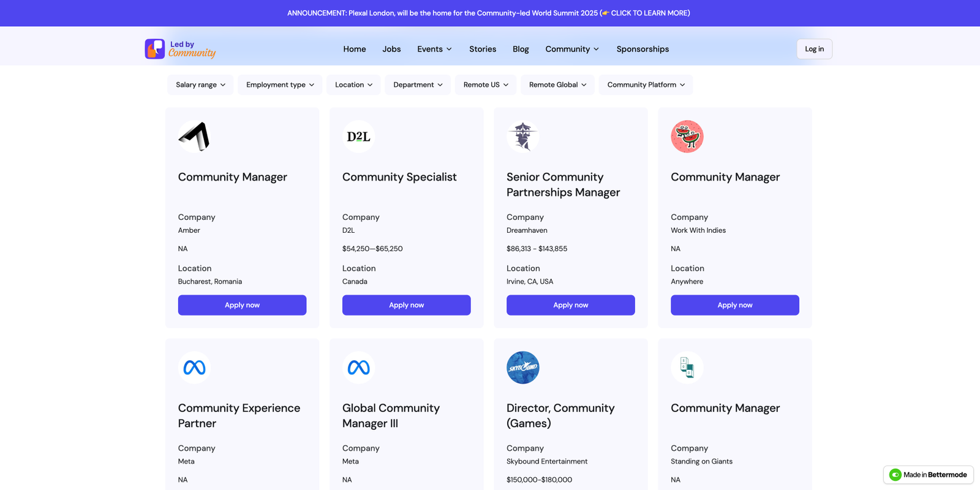
Task: Open the Jobs page
Action: [391, 49]
